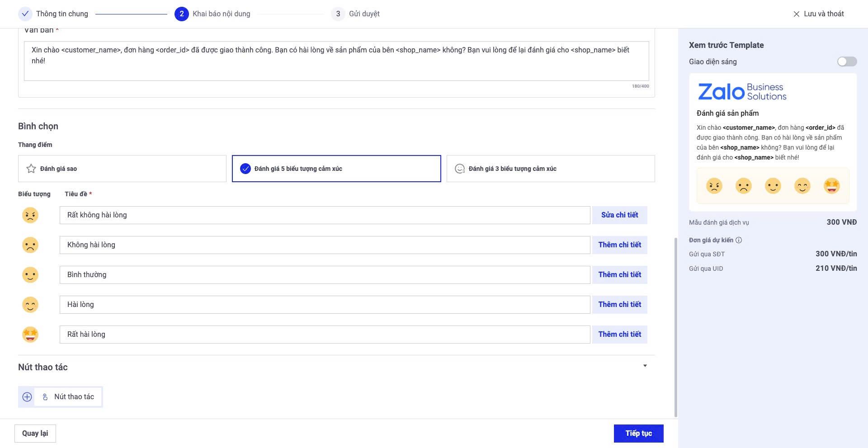
Task: Edit the Rất hài lòng title field
Action: pos(325,335)
